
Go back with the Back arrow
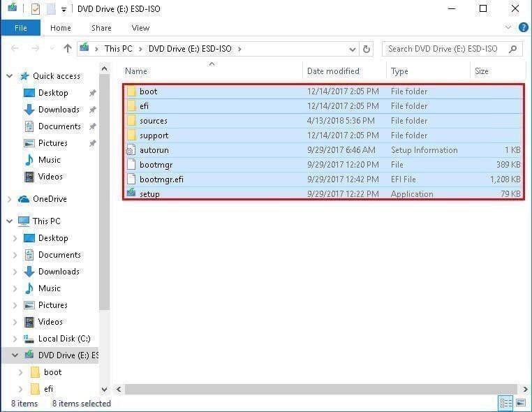pos(15,48)
